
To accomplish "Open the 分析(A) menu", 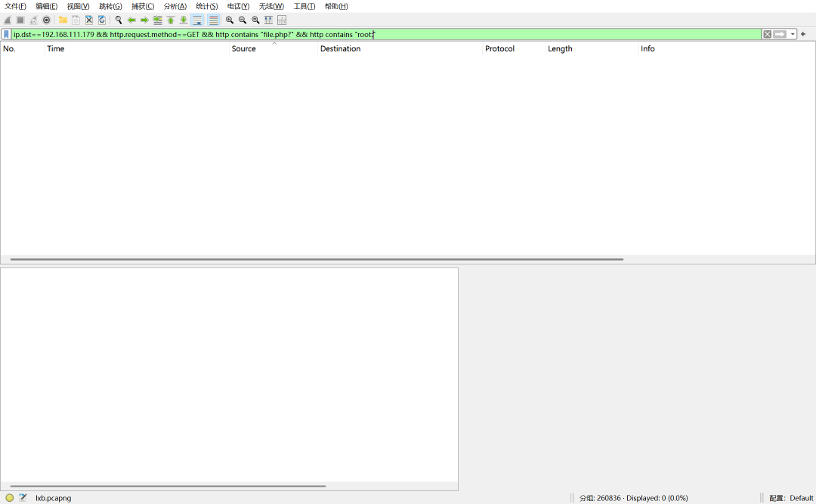I will click(175, 6).
